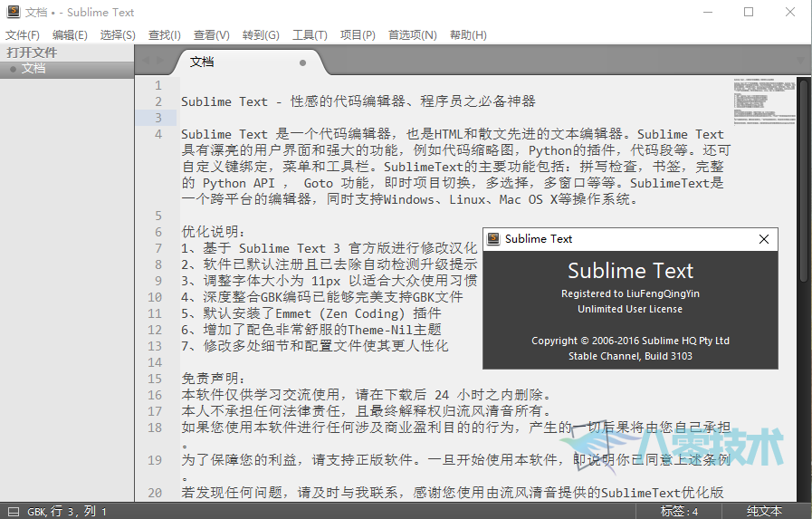Close the Sublime Text about dialog
812x519 pixels.
tap(764, 239)
